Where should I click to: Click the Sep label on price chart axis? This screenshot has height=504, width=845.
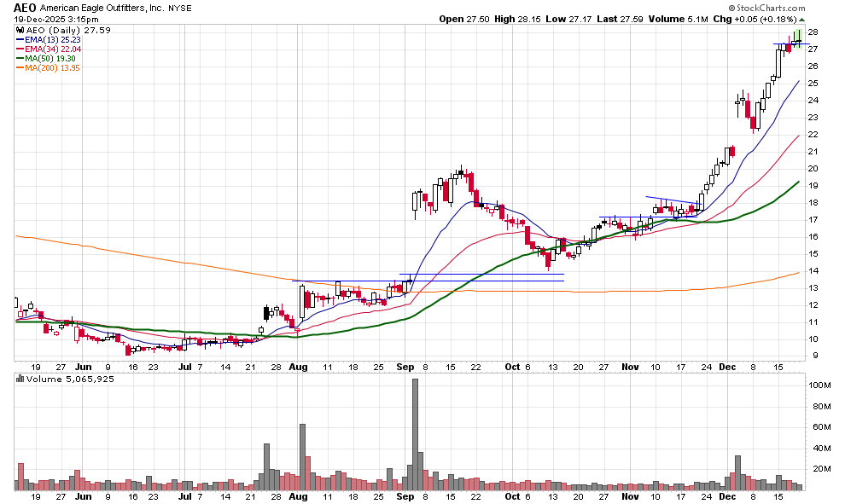point(405,366)
